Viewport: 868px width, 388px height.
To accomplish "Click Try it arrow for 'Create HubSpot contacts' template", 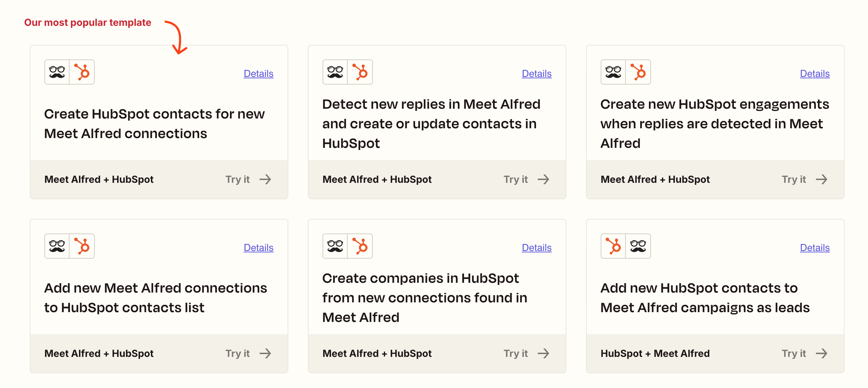I will pos(265,179).
